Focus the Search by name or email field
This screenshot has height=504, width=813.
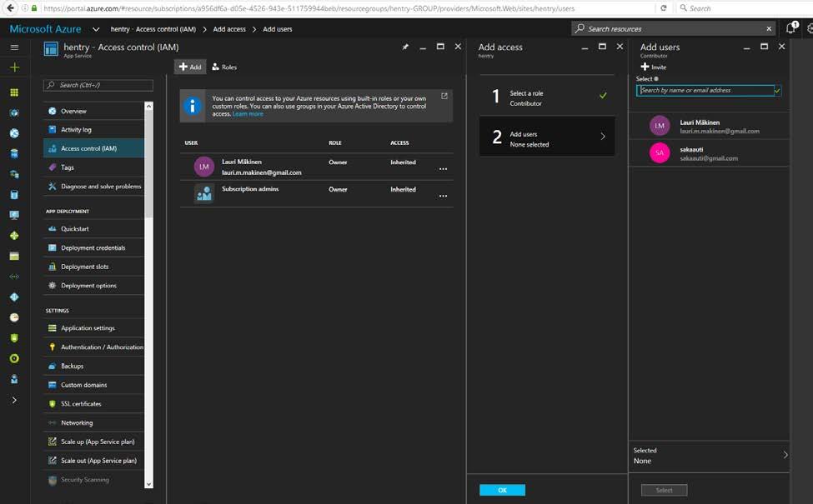click(707, 90)
